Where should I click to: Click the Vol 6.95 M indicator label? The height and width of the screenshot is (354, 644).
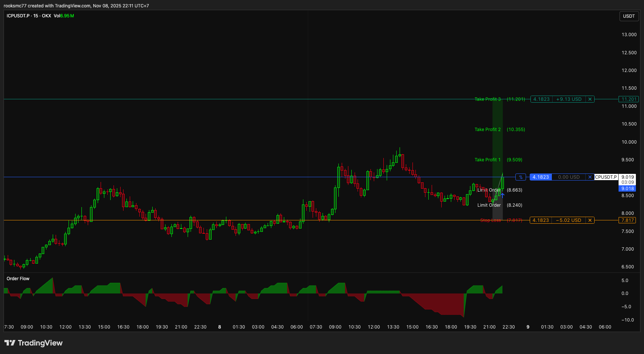(64, 16)
